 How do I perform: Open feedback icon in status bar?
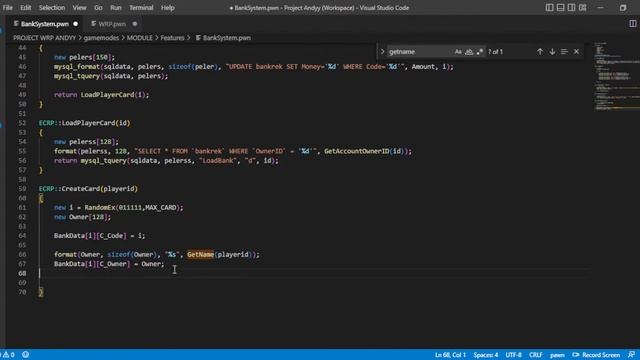pyautogui.click(x=631, y=355)
